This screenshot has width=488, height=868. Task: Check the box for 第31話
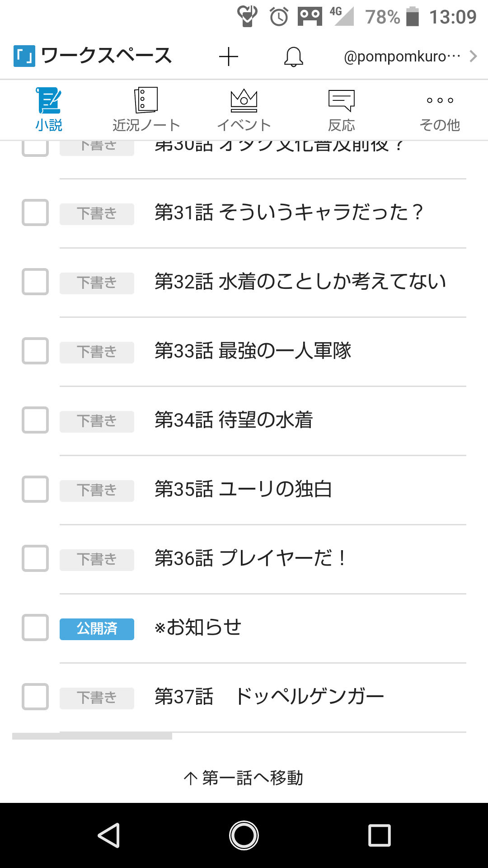(x=35, y=212)
